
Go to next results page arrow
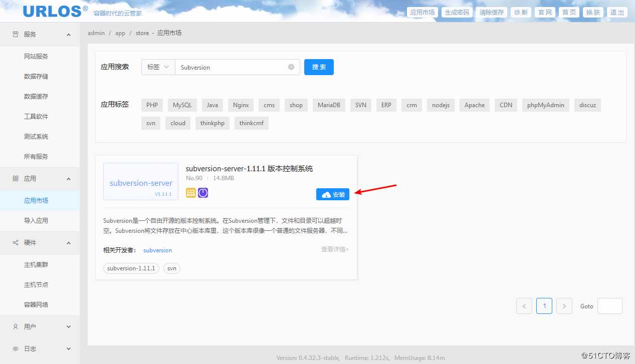tap(564, 306)
